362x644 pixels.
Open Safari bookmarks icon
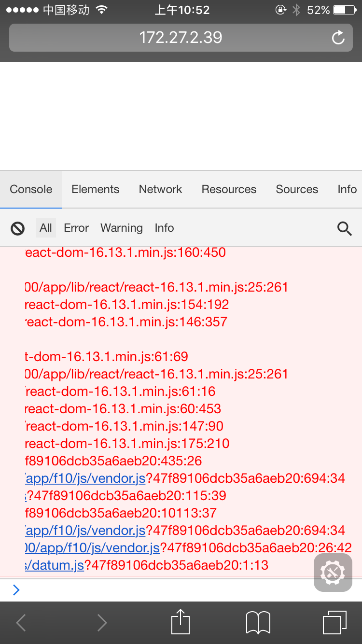tap(258, 623)
